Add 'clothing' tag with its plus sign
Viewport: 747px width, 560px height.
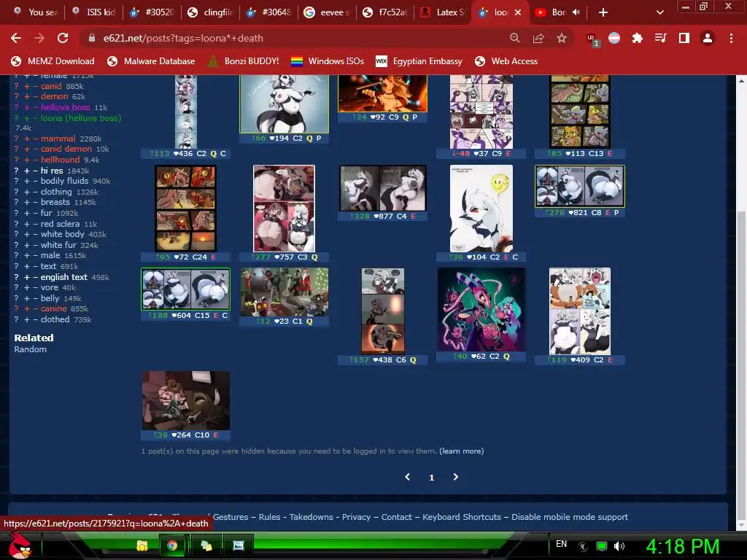coord(27,192)
